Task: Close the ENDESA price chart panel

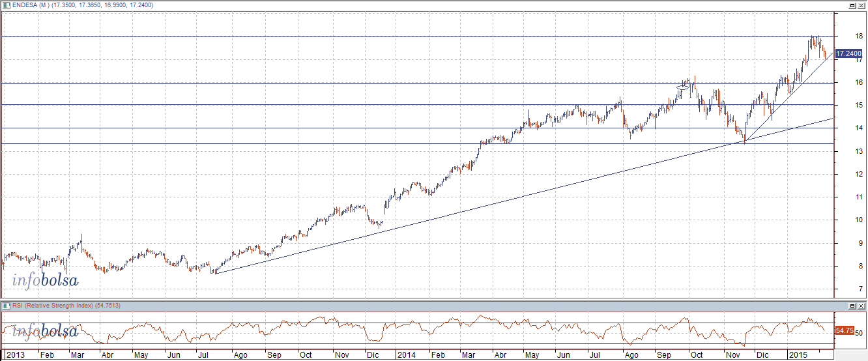Action: (861, 5)
